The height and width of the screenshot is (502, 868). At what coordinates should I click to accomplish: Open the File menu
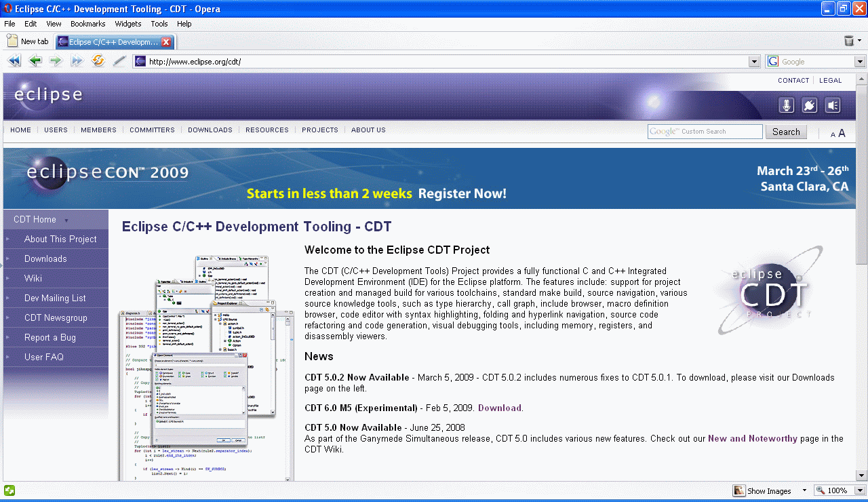[9, 24]
